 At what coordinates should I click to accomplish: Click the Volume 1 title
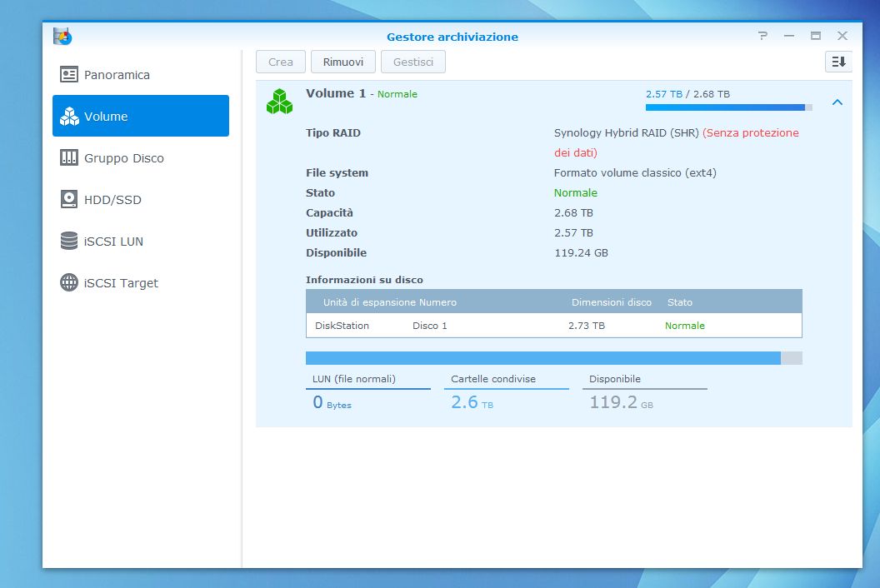coord(336,93)
